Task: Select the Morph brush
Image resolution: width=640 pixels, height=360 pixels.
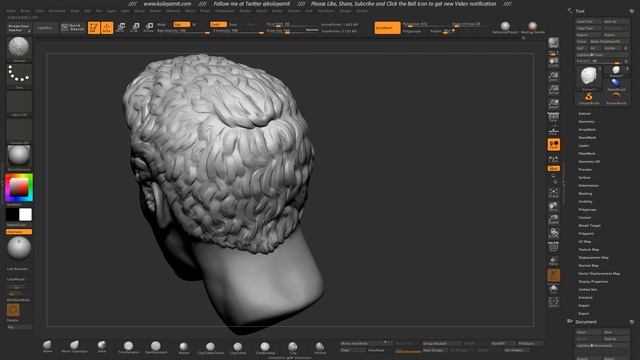Action: 184,347
